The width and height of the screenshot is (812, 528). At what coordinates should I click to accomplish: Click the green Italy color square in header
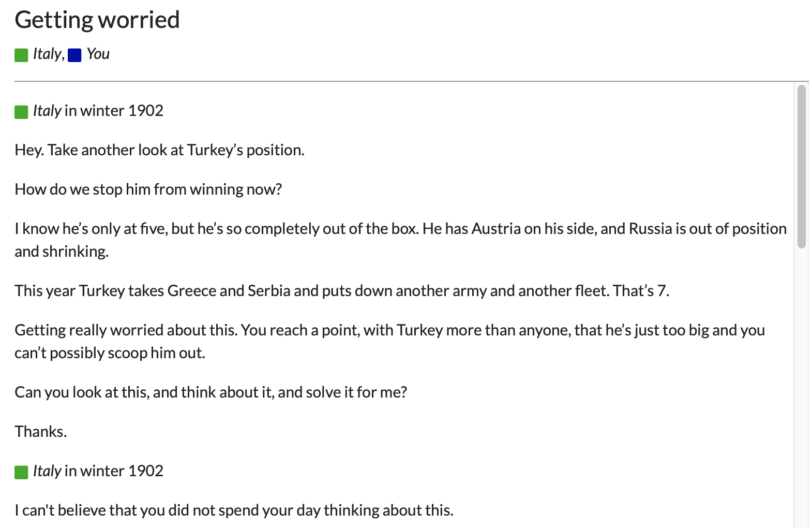click(21, 55)
